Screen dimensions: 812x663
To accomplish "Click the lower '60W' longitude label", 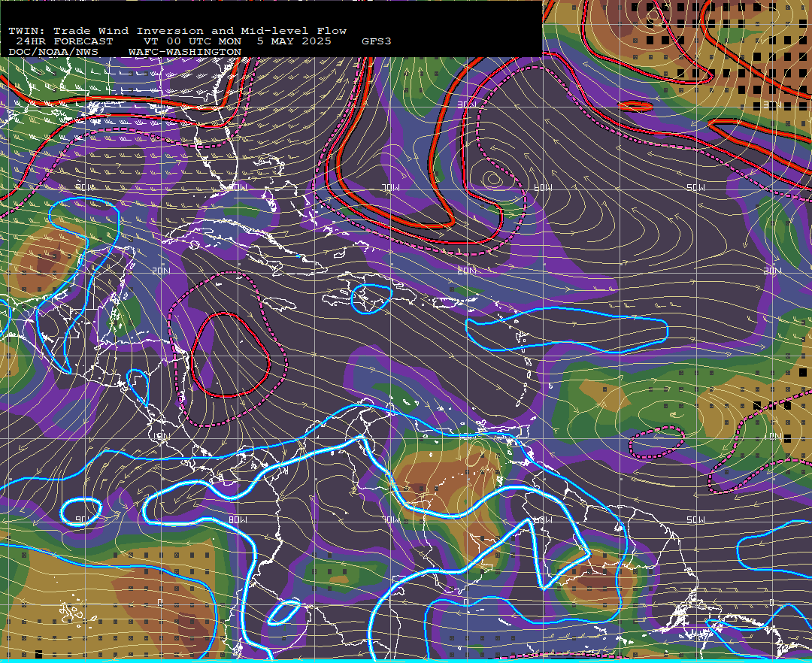I will pyautogui.click(x=544, y=519).
